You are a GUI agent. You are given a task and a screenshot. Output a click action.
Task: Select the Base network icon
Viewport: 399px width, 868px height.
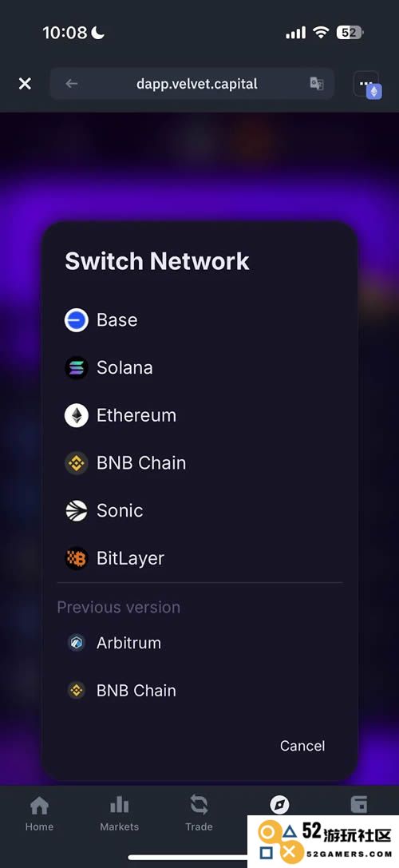point(77,320)
